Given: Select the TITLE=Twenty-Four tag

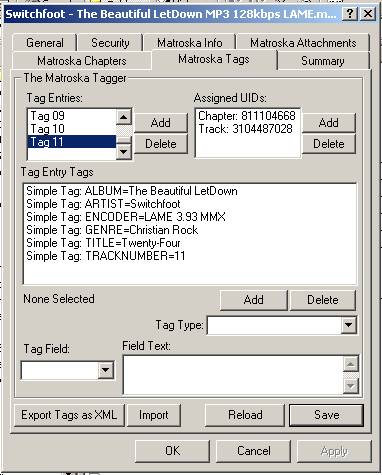Looking at the screenshot, I should coord(103,243).
